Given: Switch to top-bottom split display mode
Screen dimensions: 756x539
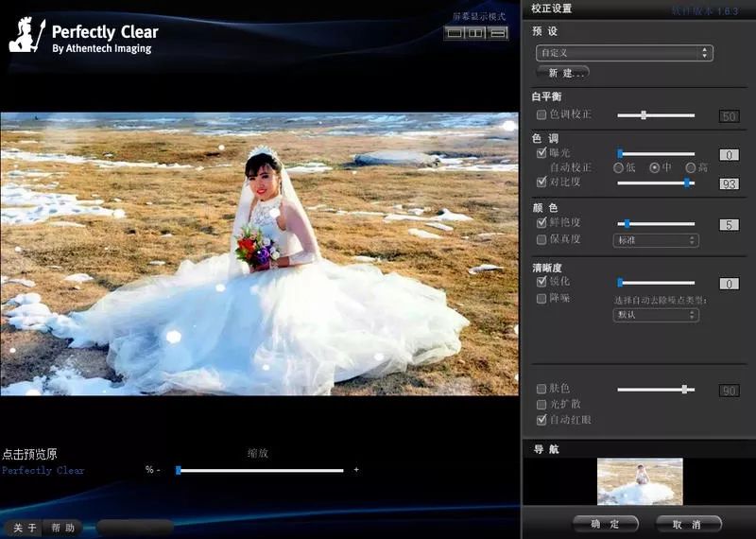Looking at the screenshot, I should [498, 33].
